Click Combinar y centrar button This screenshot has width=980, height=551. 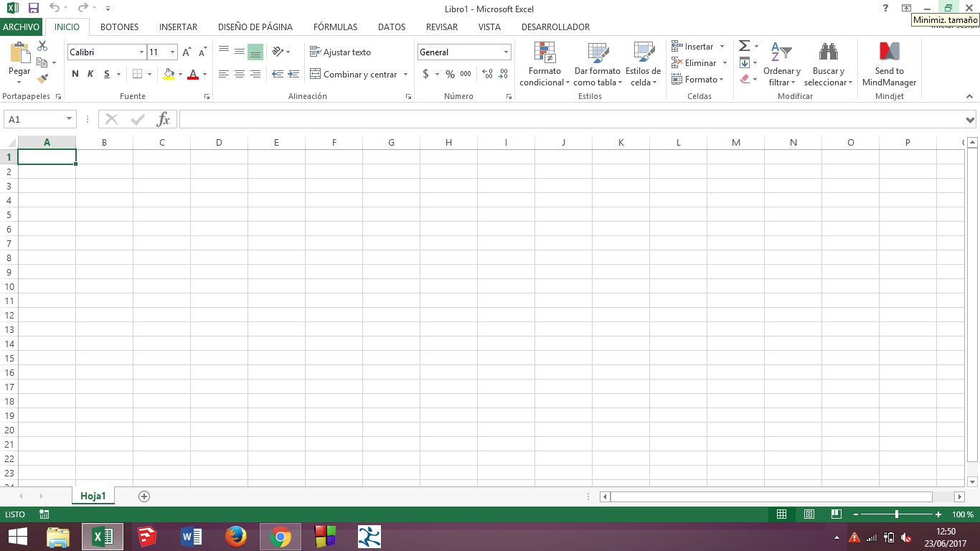coord(354,74)
